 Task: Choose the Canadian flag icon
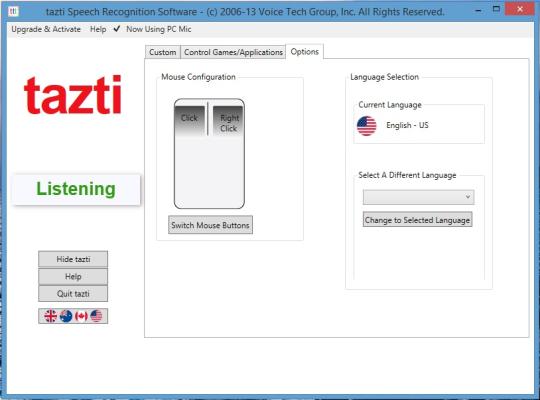(x=81, y=316)
